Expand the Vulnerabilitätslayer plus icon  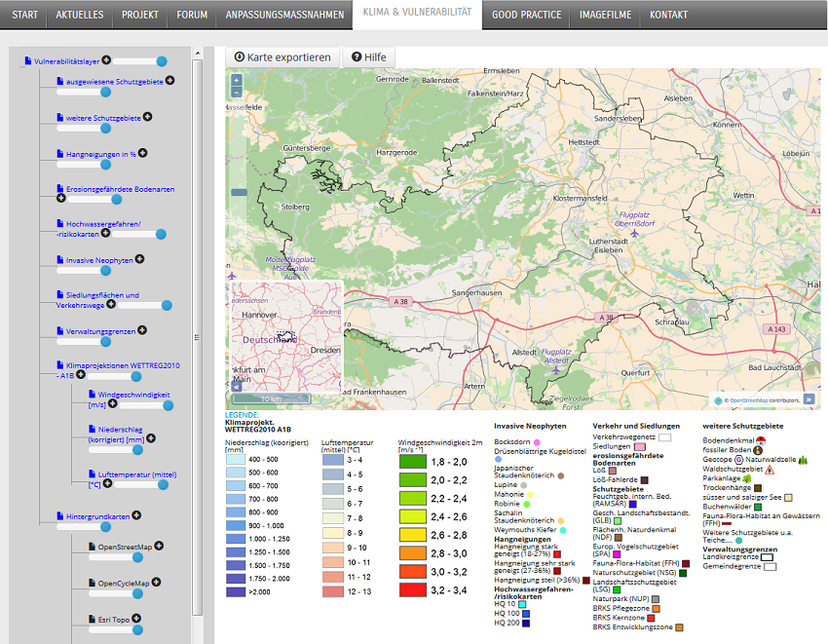[x=106, y=60]
